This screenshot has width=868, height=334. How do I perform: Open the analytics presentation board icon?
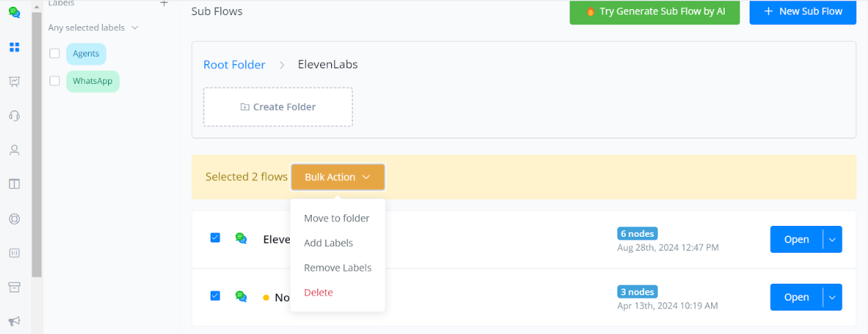point(14,81)
